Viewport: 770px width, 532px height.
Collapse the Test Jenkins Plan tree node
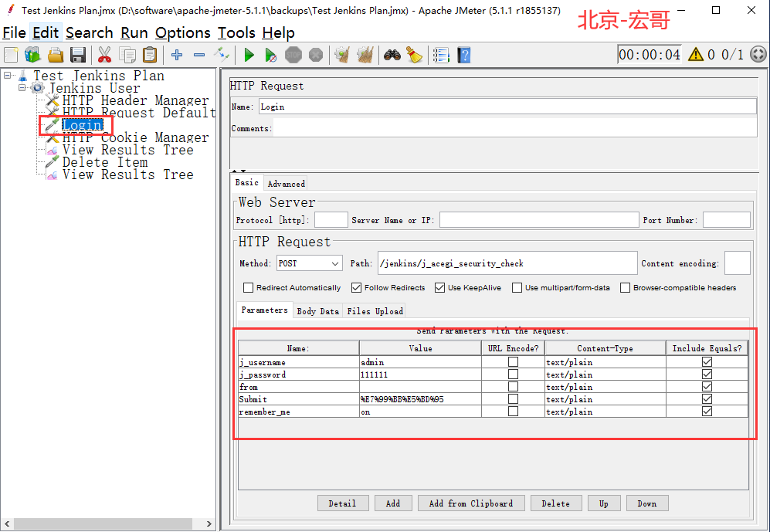[x=8, y=76]
